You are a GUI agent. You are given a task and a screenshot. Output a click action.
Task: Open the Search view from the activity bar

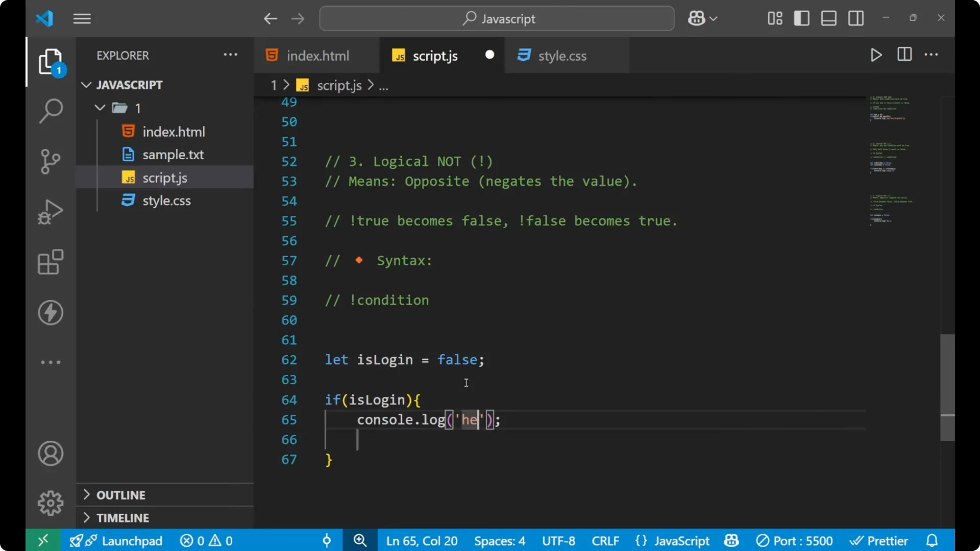tap(51, 111)
